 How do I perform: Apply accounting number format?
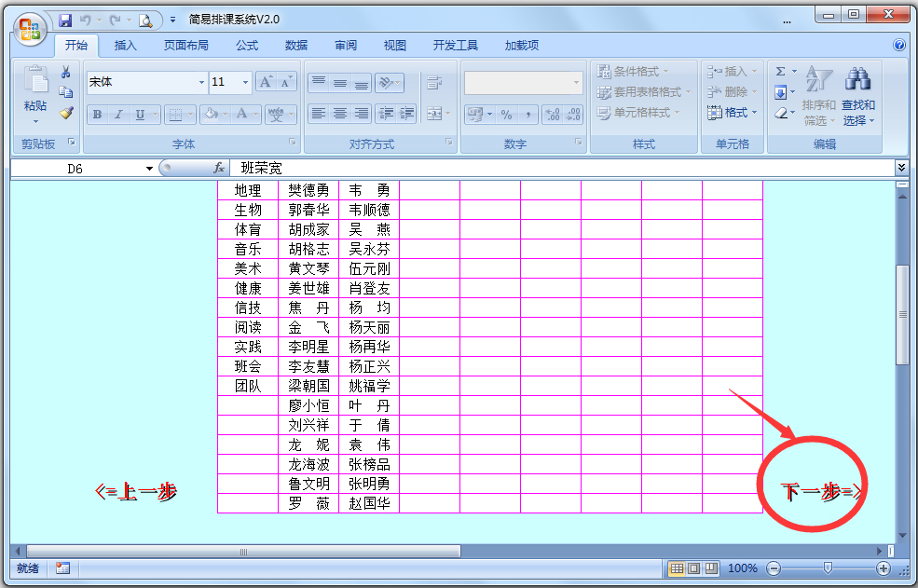(x=474, y=115)
